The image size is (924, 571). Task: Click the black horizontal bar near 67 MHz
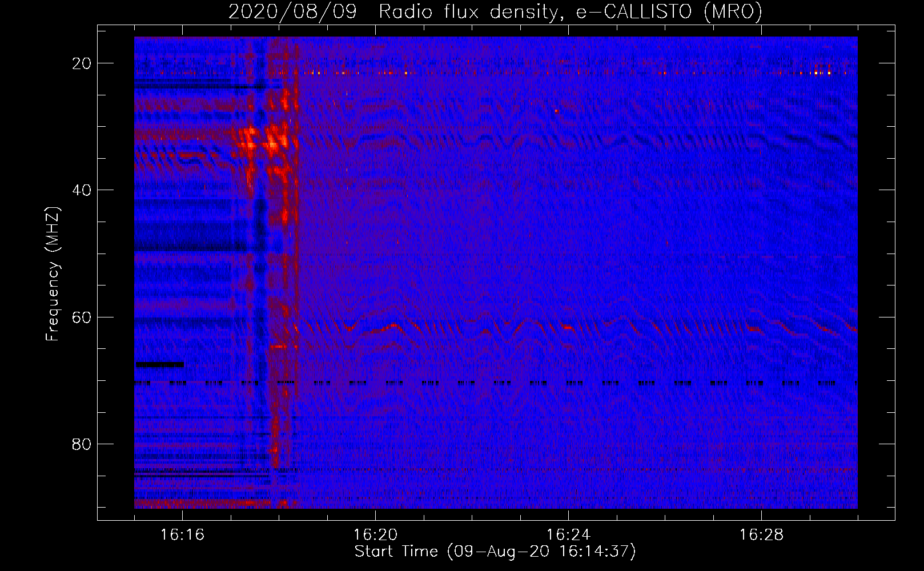pos(159,364)
